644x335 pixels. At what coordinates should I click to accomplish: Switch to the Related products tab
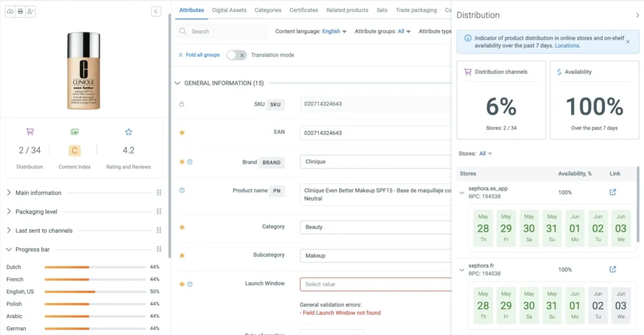pos(347,10)
